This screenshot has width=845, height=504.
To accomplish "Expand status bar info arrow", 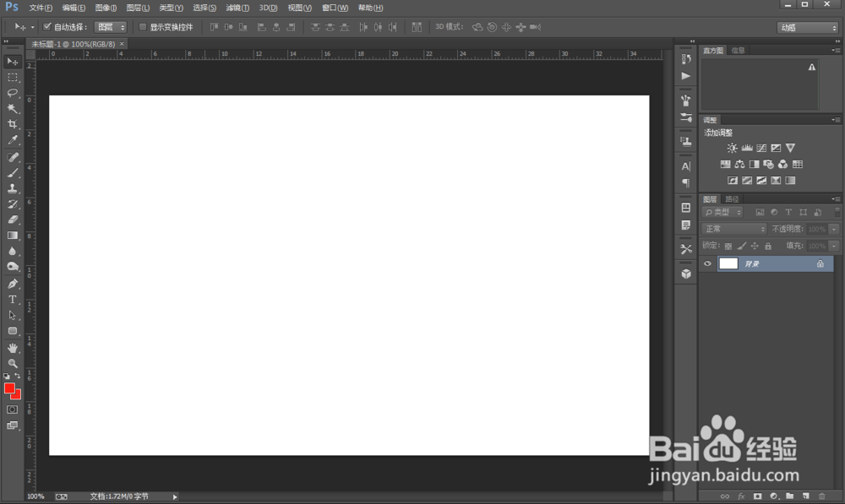I will 175,496.
